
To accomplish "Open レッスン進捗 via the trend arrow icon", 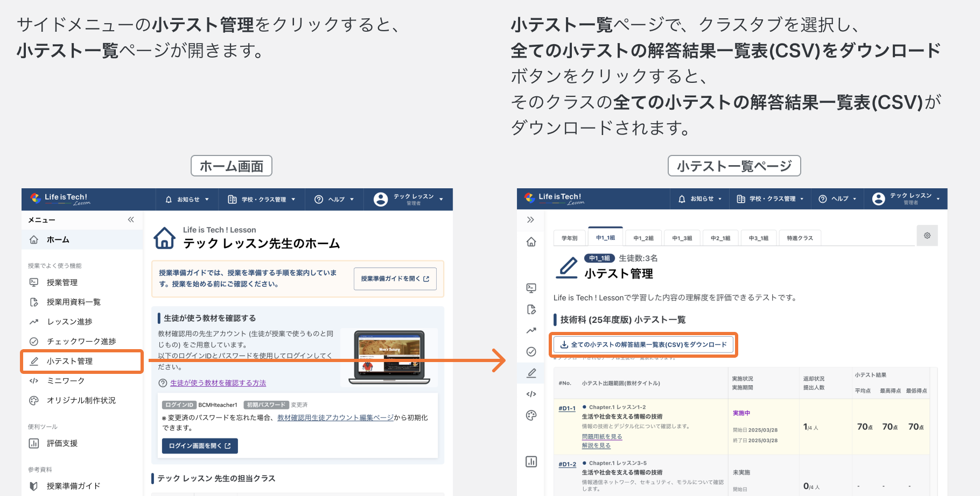I will point(34,321).
